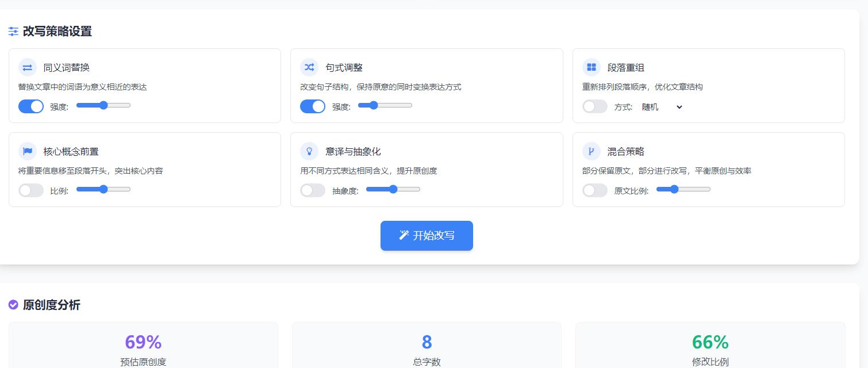Adjust the 混合策略 原文比例 slider
The width and height of the screenshot is (868, 368).
coord(683,189)
